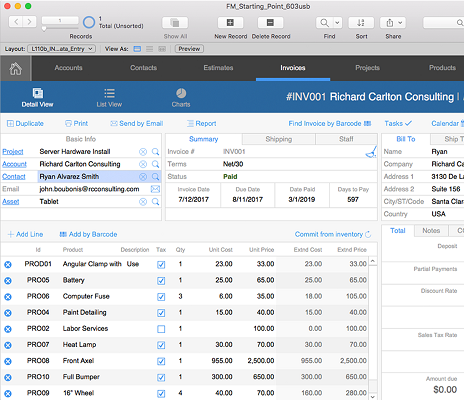Click Add Line
This screenshot has height=400, width=464.
tap(25, 234)
